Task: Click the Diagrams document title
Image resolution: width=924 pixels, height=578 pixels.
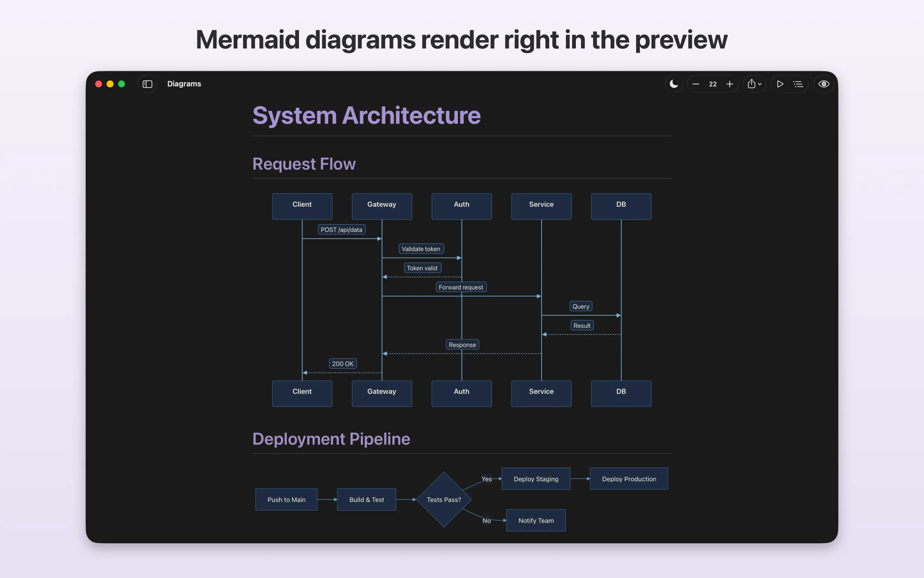Action: 184,84
